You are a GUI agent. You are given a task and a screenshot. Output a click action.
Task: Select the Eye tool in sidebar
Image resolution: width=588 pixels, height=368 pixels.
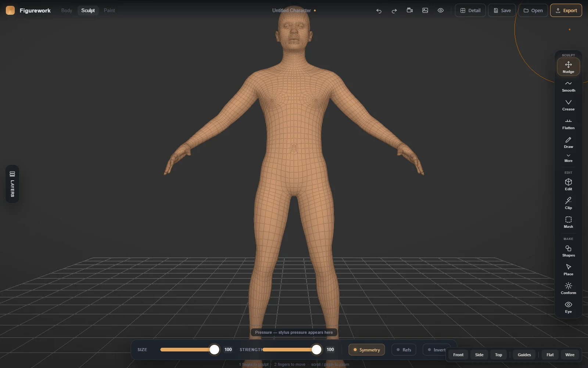[568, 307]
